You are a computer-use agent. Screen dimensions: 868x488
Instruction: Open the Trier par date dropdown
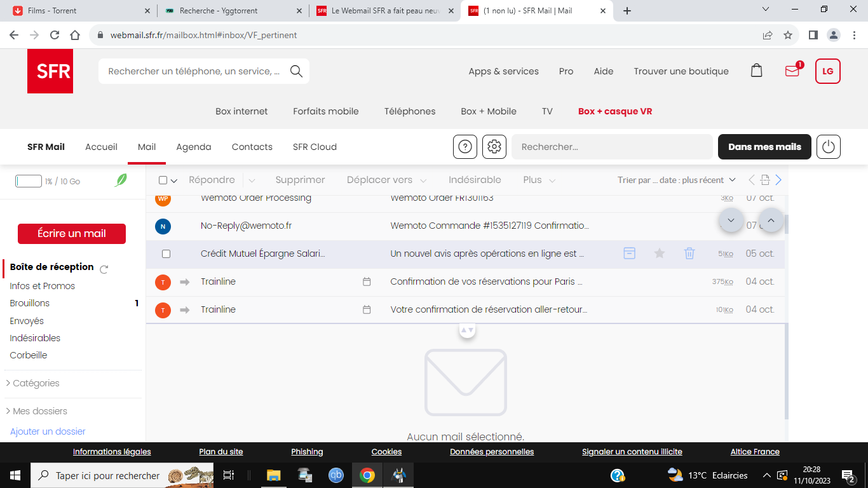[x=676, y=180]
